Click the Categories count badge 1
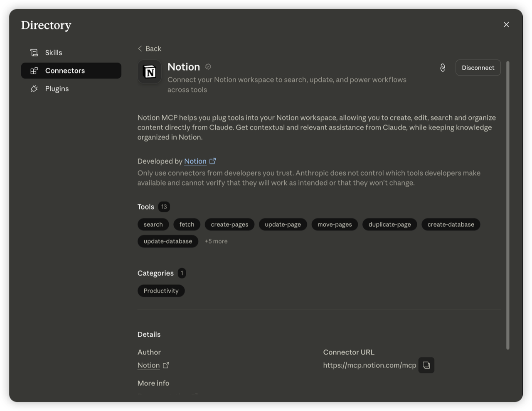This screenshot has width=532, height=411. (182, 273)
